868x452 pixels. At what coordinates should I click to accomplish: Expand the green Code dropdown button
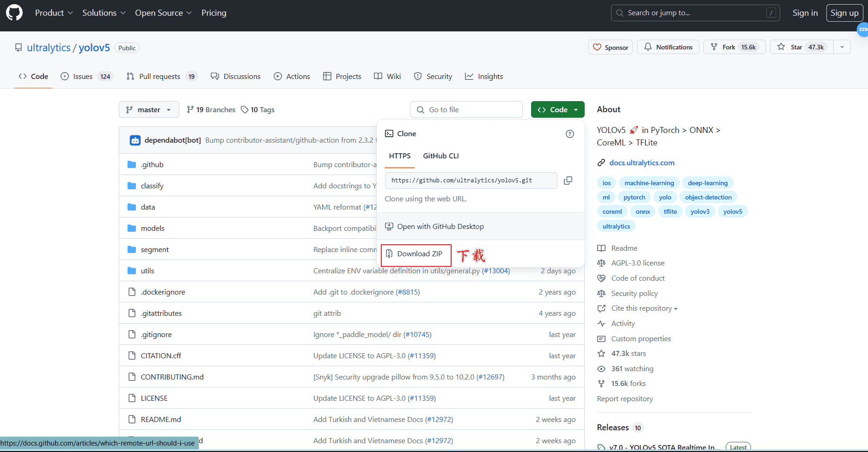pyautogui.click(x=558, y=109)
